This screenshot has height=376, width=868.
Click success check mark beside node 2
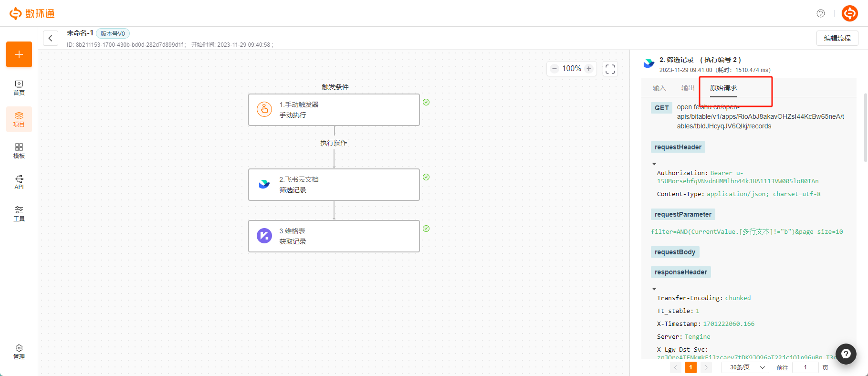click(426, 177)
